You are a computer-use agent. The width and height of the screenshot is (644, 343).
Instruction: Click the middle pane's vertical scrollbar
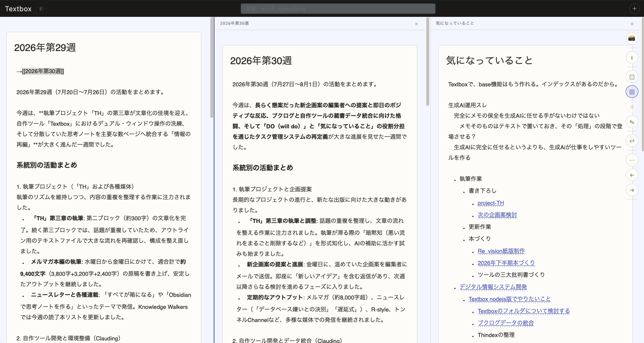428,62
